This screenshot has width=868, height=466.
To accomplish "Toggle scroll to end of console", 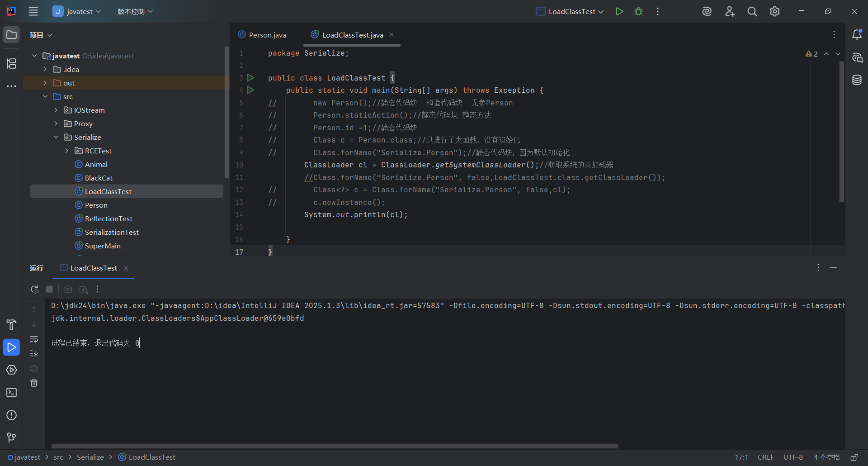I will pos(34,353).
